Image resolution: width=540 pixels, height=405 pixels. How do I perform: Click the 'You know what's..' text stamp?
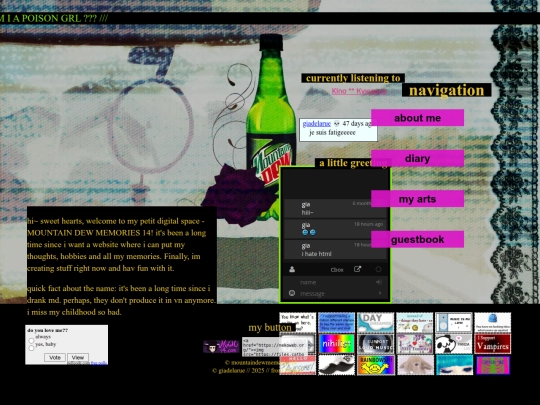(x=297, y=322)
